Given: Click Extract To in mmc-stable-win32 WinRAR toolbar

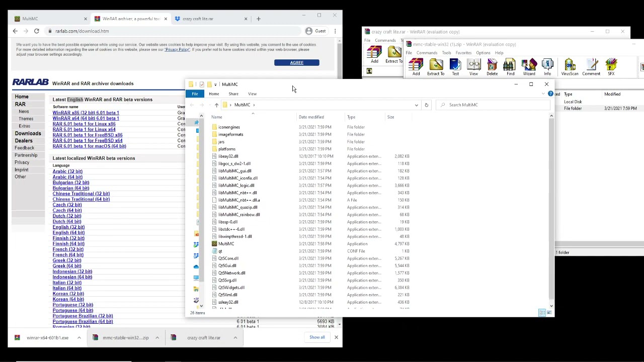Looking at the screenshot, I should pyautogui.click(x=436, y=67).
